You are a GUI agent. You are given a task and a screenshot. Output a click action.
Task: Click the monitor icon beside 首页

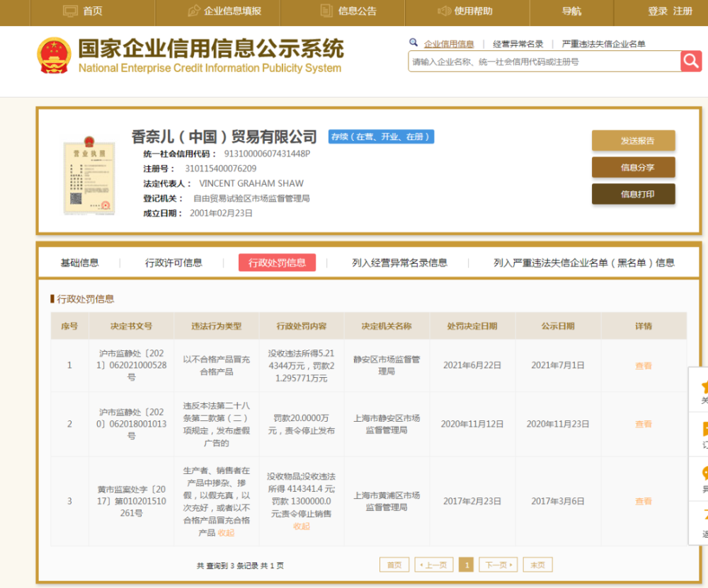click(x=70, y=11)
